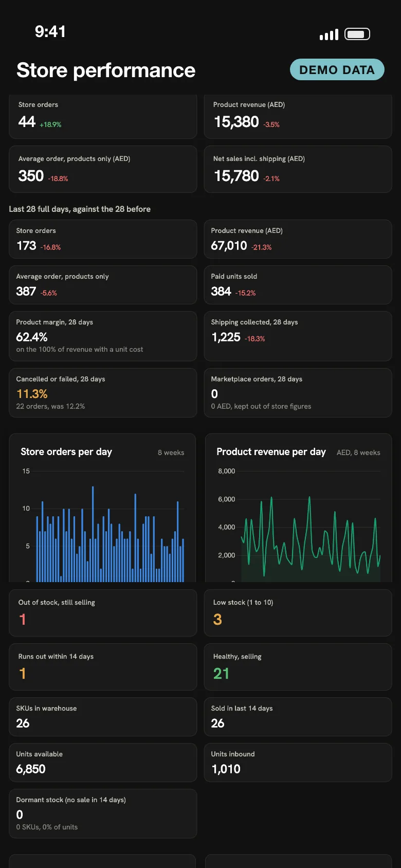Open the Low stock (1 to 10) card
This screenshot has width=401, height=868.
[298, 613]
